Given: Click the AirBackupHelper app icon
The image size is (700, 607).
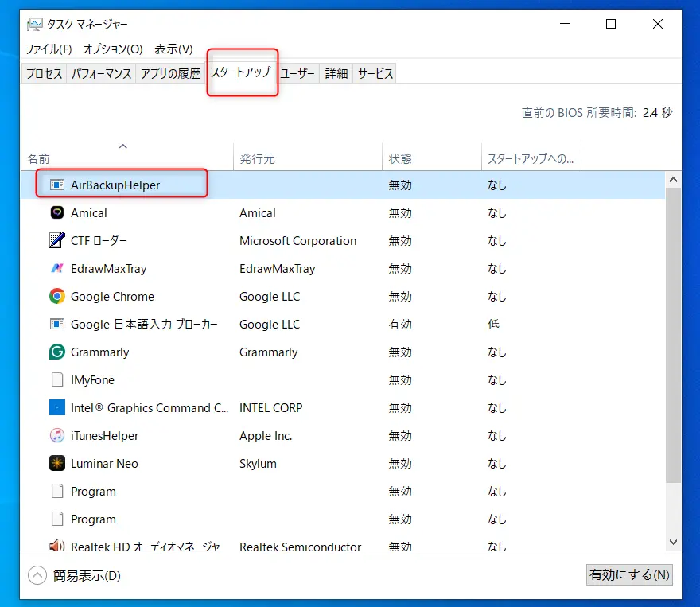Looking at the screenshot, I should (x=57, y=185).
